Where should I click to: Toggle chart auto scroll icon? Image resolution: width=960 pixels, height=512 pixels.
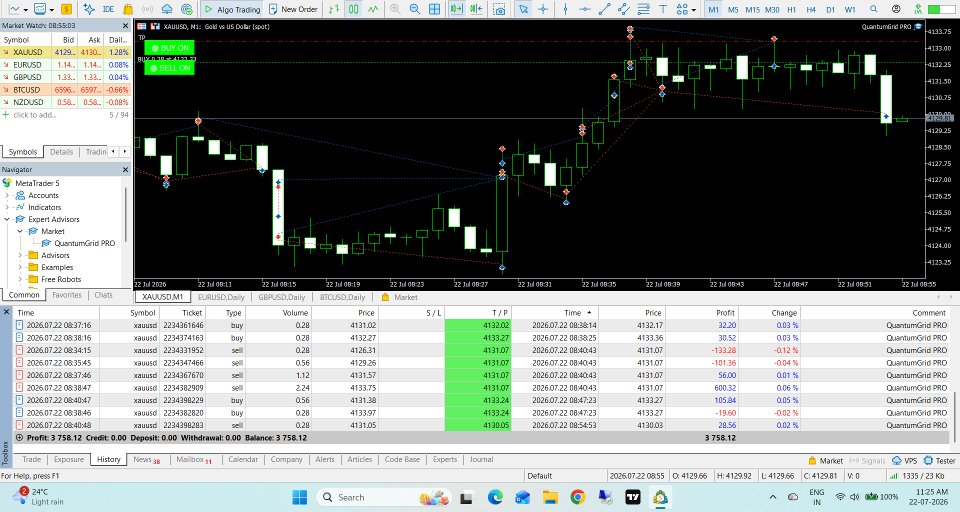point(456,9)
